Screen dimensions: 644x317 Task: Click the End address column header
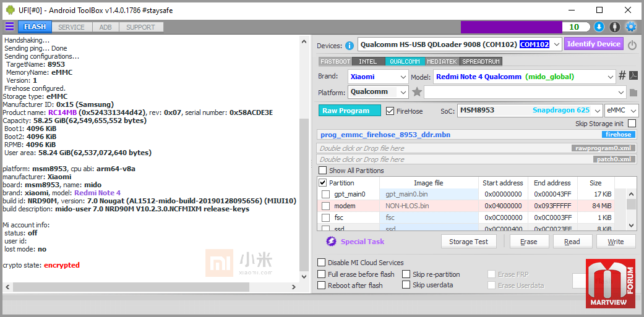tap(552, 183)
